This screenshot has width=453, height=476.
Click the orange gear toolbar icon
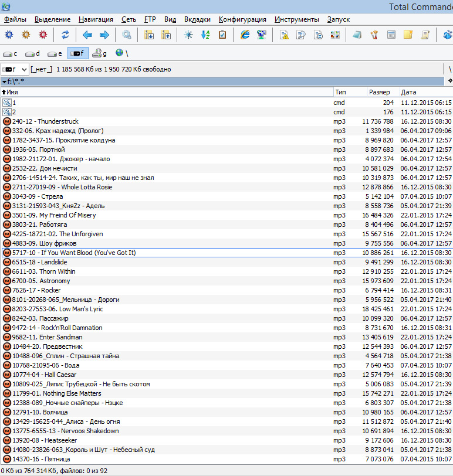[26, 35]
